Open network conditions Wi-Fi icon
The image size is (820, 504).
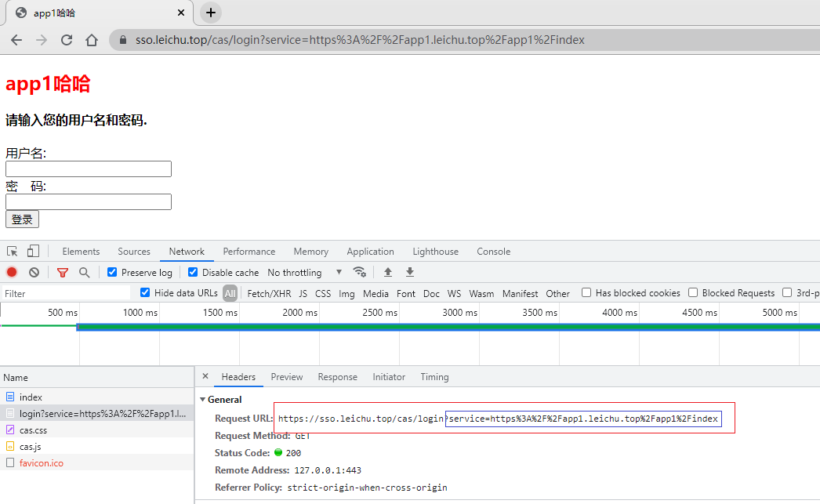coord(360,272)
